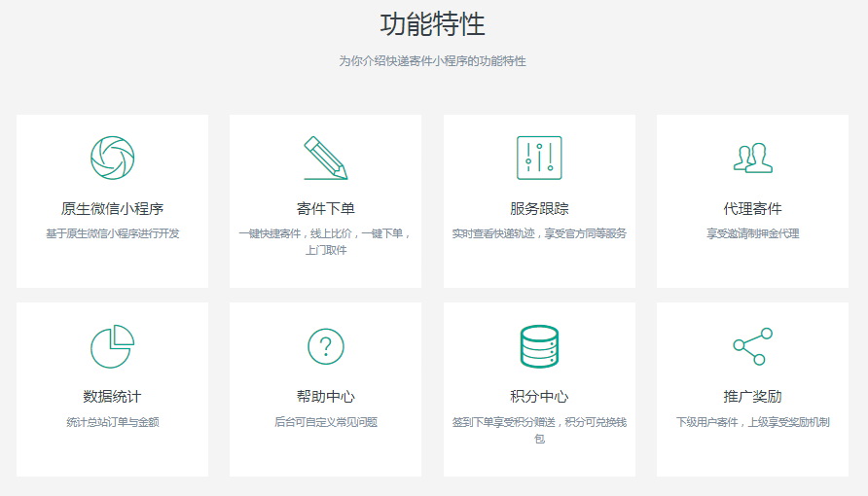Click the description 后台可自定义常见问题
The image size is (868, 496).
[x=325, y=423]
